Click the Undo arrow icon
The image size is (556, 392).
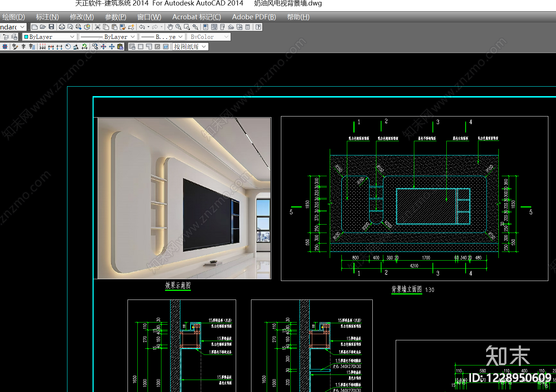[142, 27]
